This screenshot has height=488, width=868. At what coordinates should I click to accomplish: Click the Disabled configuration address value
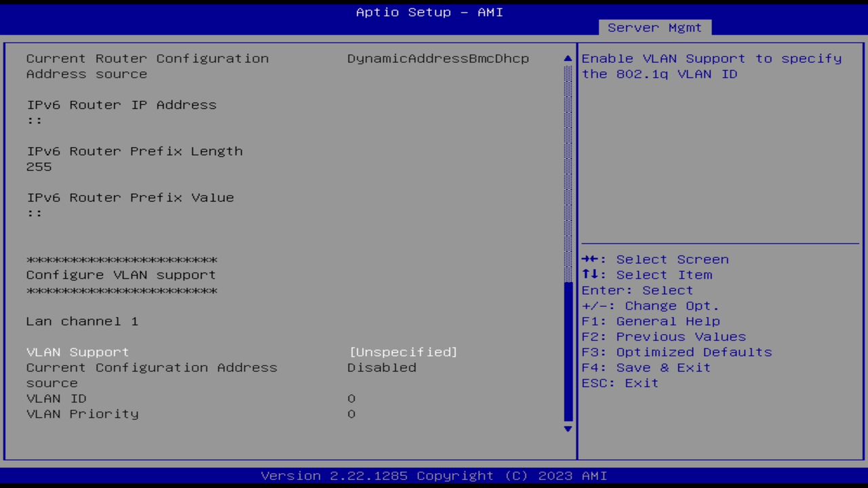pos(382,367)
